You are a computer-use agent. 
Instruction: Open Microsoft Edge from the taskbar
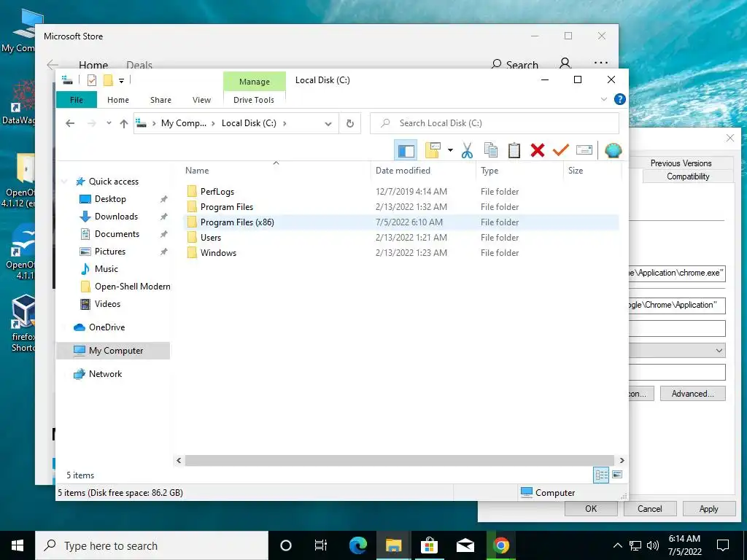[x=358, y=545]
